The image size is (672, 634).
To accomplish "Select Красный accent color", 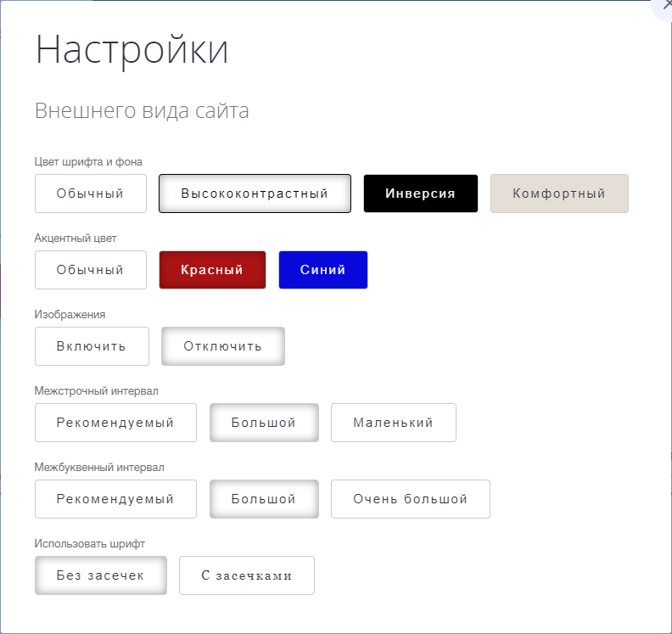I will [212, 270].
